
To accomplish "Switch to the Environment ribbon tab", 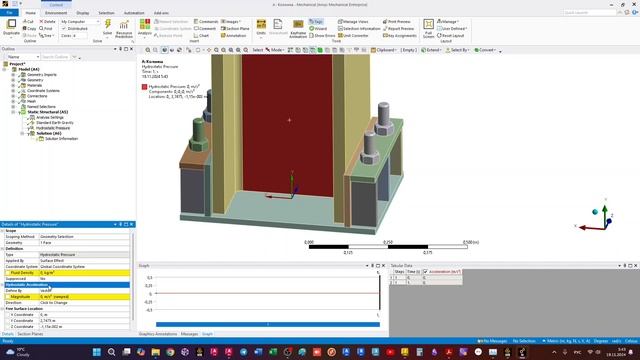I will point(56,13).
